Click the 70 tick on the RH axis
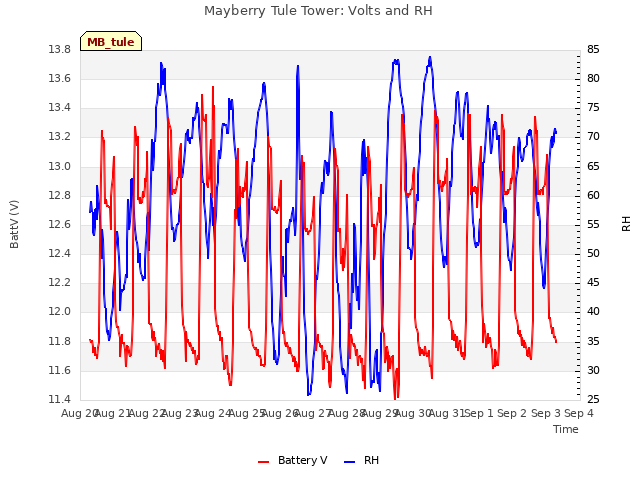 point(593,137)
